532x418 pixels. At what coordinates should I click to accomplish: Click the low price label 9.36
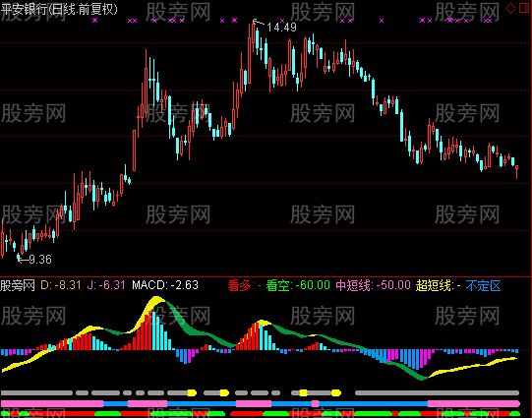click(x=40, y=260)
